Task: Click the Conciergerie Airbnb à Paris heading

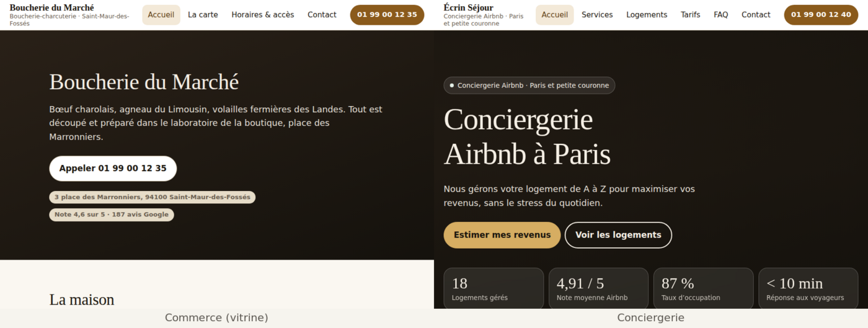Action: click(x=527, y=137)
